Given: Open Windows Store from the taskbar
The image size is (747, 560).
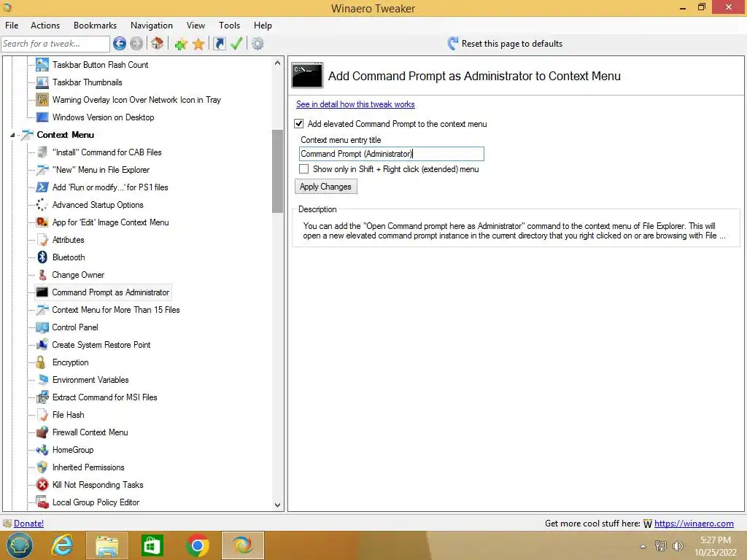Looking at the screenshot, I should coord(152,545).
